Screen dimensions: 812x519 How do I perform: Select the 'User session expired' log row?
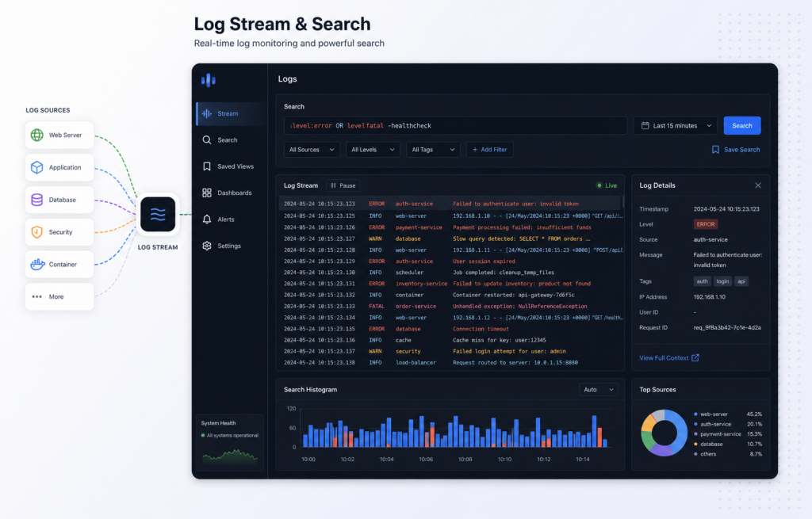coord(450,261)
